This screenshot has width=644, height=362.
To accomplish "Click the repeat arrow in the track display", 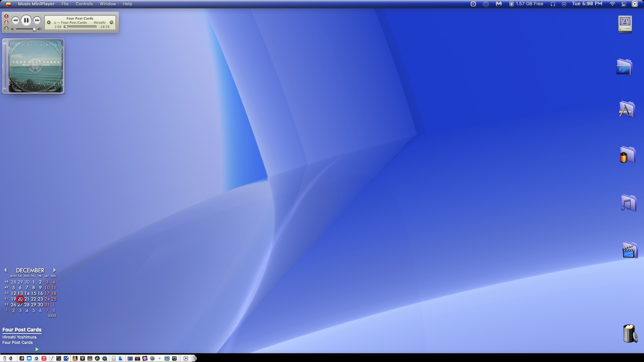I will point(111,22).
